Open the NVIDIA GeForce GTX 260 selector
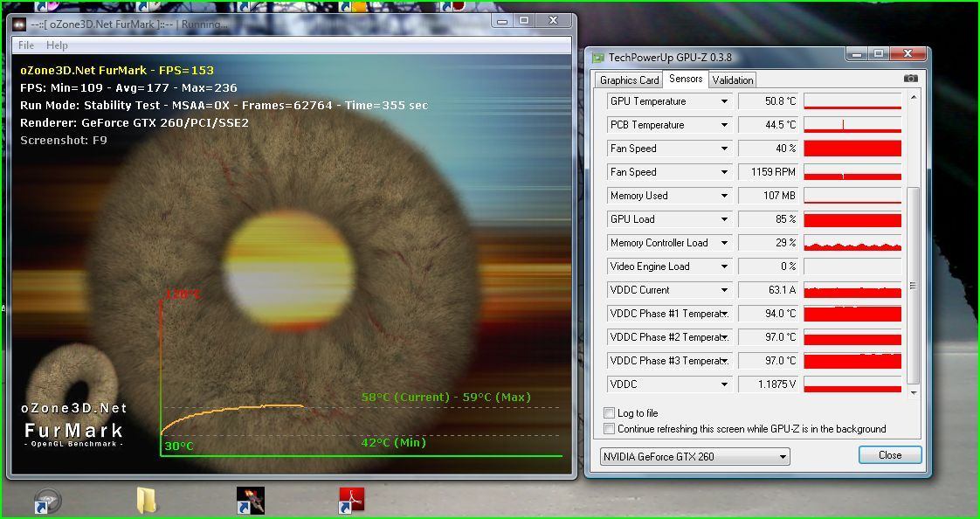 pyautogui.click(x=694, y=456)
